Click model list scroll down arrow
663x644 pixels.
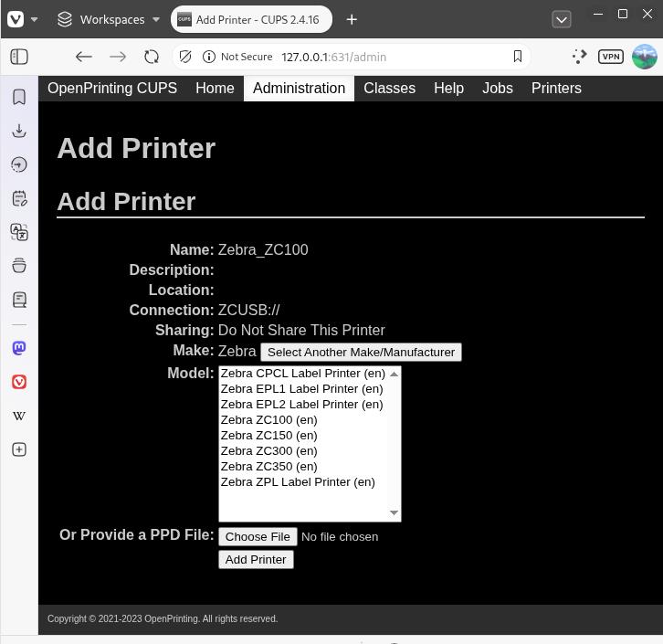click(x=395, y=513)
